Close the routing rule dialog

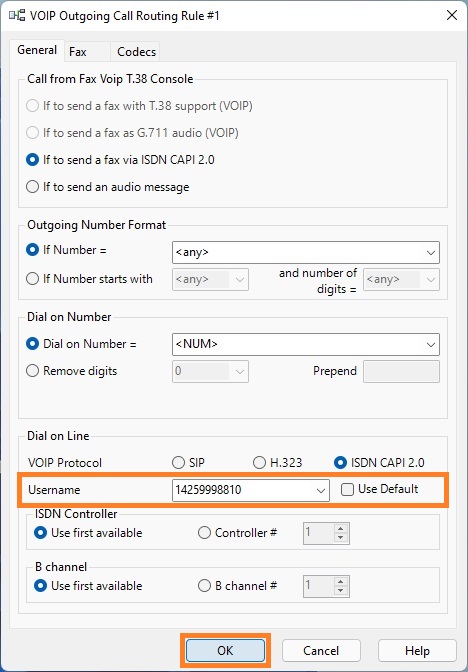[452, 16]
